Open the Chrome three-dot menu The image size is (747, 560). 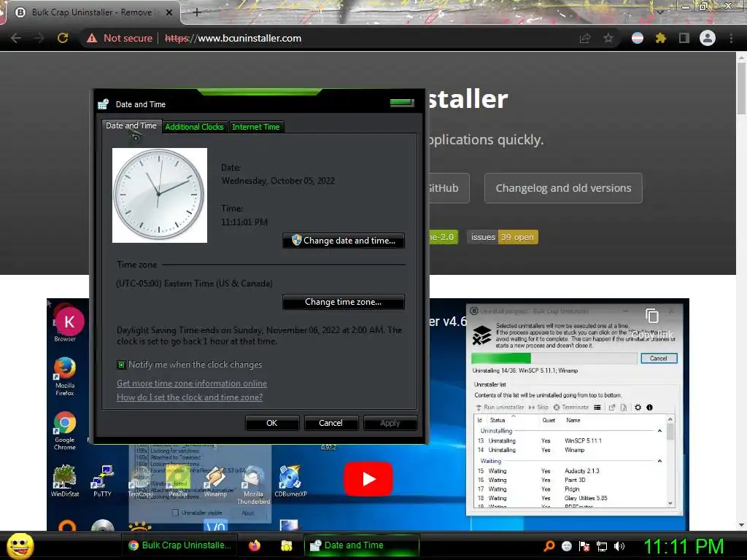(731, 38)
